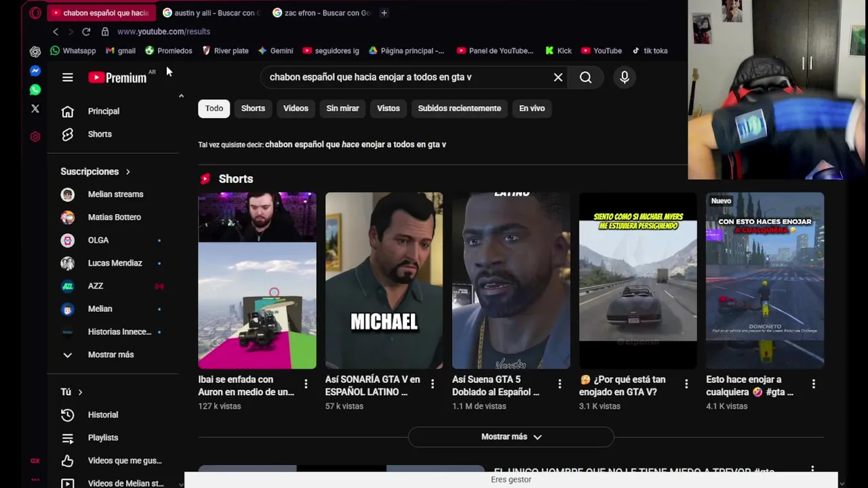
Task: Select the Sin mirar filter chip
Action: 342,108
